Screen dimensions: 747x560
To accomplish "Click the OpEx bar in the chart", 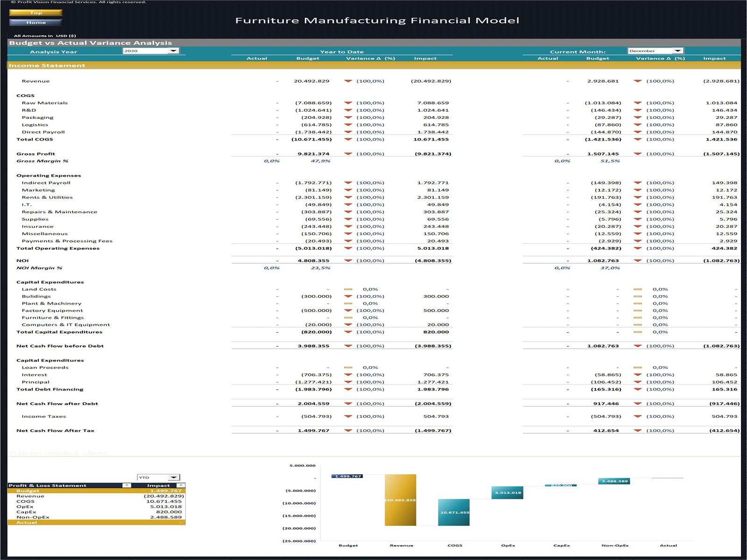I will click(x=507, y=493).
